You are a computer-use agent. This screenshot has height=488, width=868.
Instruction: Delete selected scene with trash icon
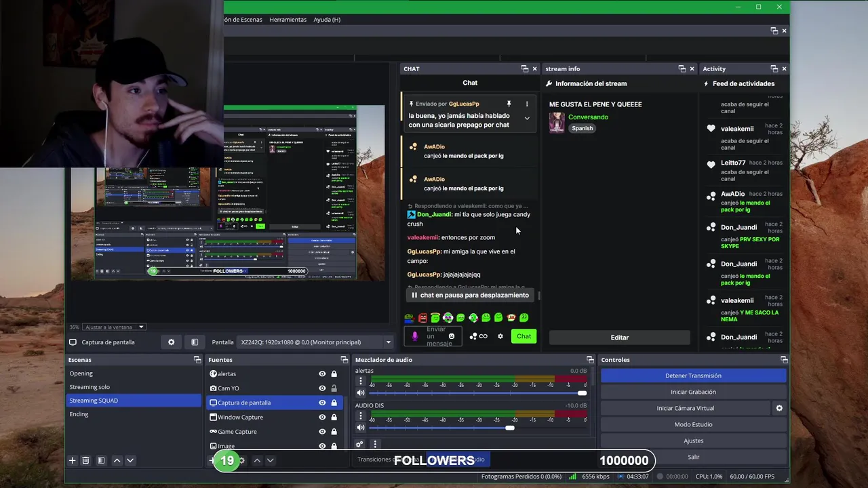tap(85, 460)
